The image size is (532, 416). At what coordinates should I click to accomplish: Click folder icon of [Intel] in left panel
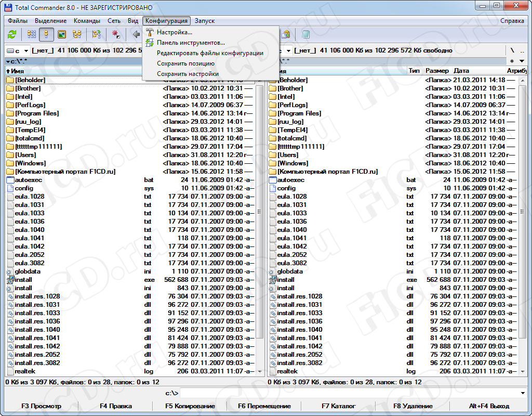pyautogui.click(x=10, y=97)
